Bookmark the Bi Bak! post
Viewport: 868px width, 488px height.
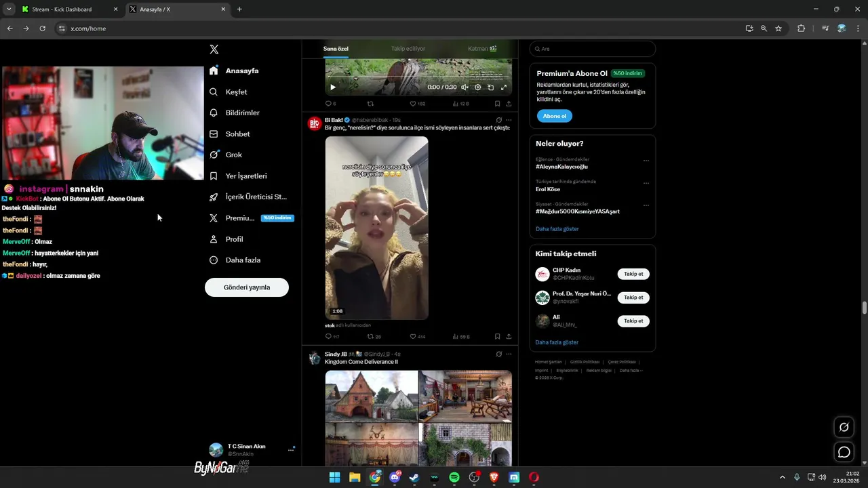tap(497, 336)
